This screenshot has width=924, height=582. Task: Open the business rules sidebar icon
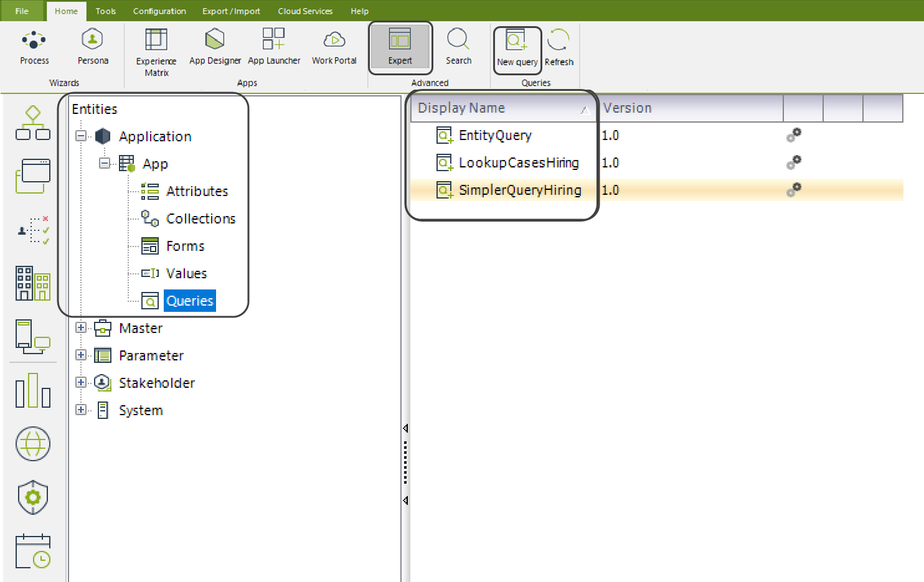click(x=34, y=230)
